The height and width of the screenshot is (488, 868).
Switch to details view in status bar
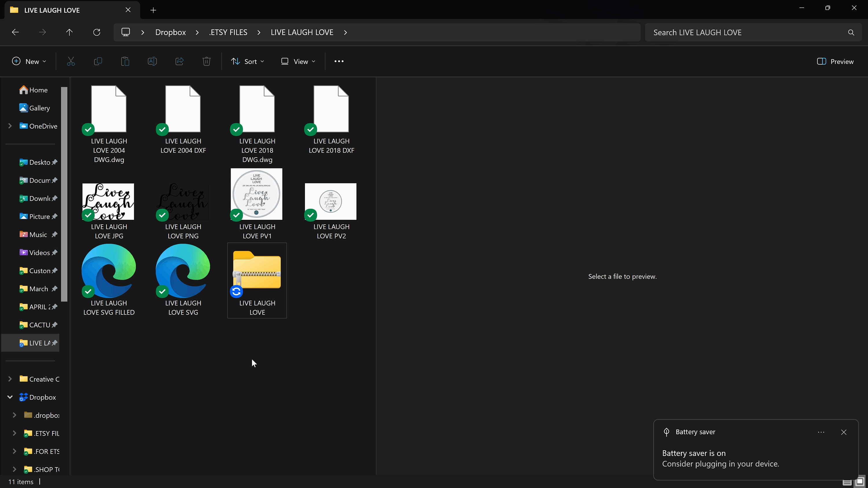pos(847,482)
